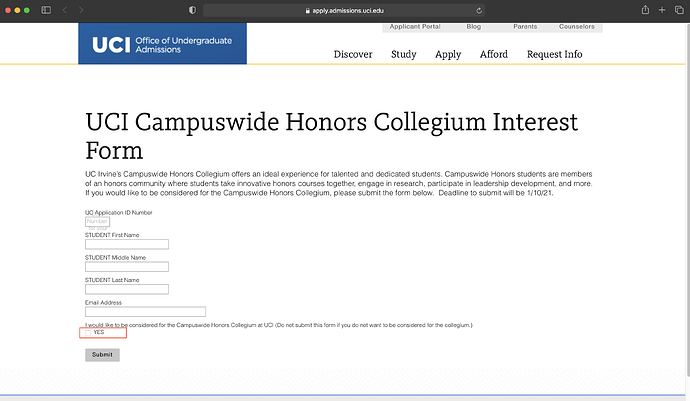Viewport: 690px width, 401px height.
Task: Focus the STUDENT Middle Name field
Action: pos(127,267)
